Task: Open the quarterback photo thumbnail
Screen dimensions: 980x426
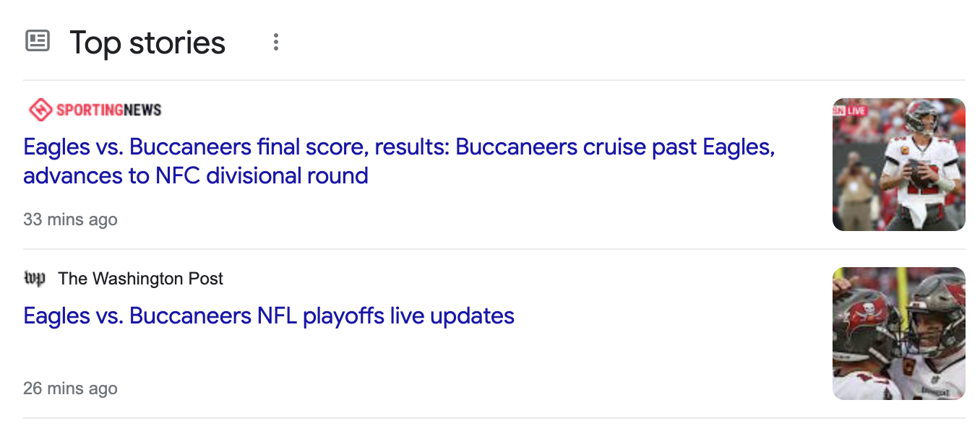Action: 898,165
